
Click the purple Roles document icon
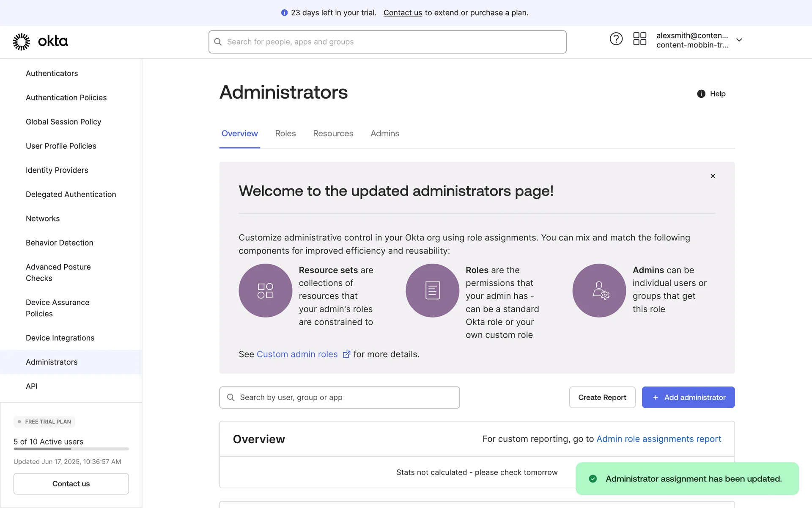pos(432,290)
